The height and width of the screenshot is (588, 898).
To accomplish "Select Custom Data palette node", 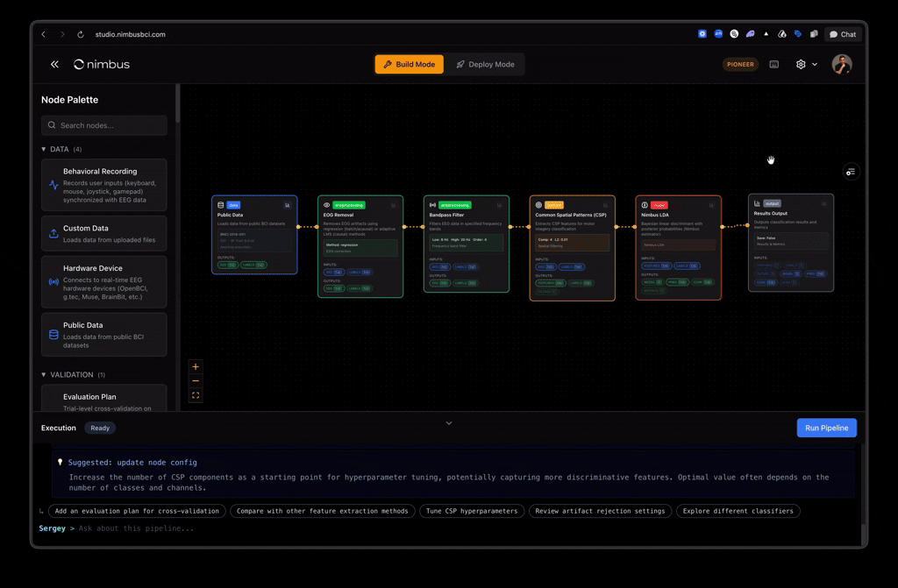I will [x=104, y=234].
